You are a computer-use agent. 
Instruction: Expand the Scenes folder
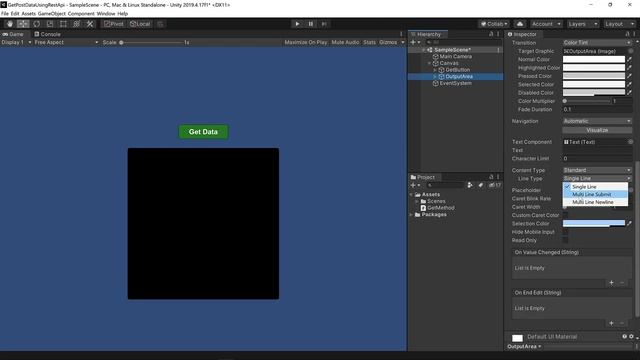[417, 201]
